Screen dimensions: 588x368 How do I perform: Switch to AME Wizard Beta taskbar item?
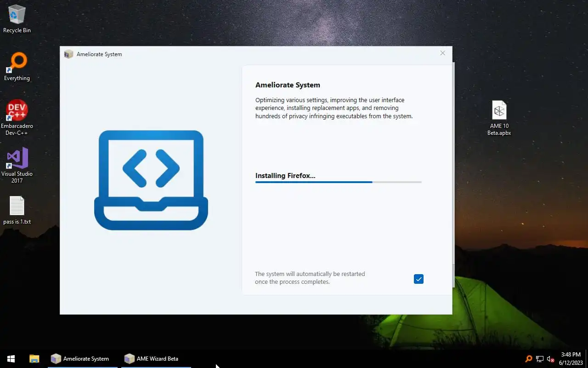tap(156, 359)
